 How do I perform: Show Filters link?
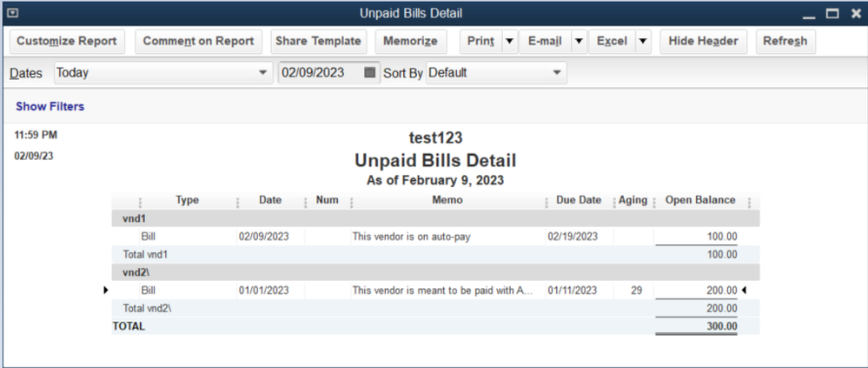(50, 107)
